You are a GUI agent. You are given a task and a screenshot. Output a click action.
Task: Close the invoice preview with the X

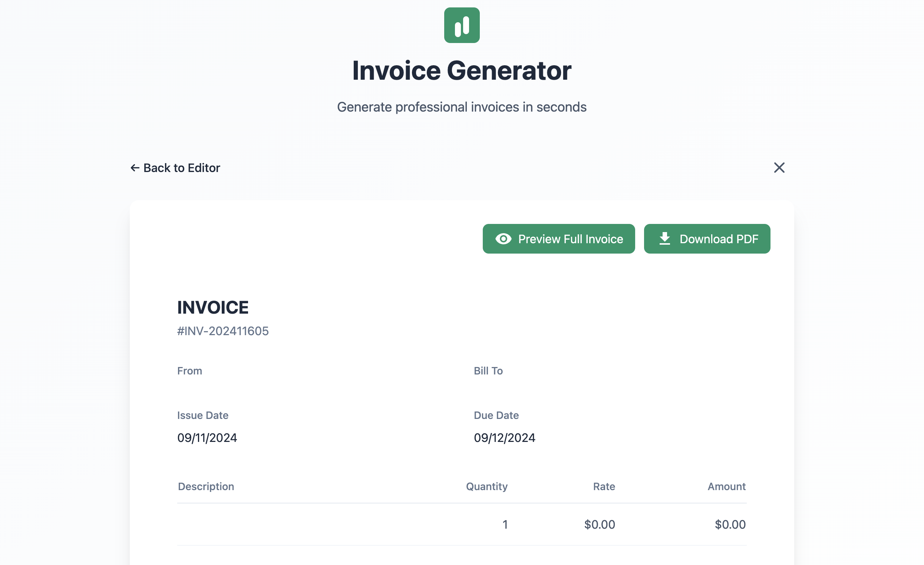779,168
